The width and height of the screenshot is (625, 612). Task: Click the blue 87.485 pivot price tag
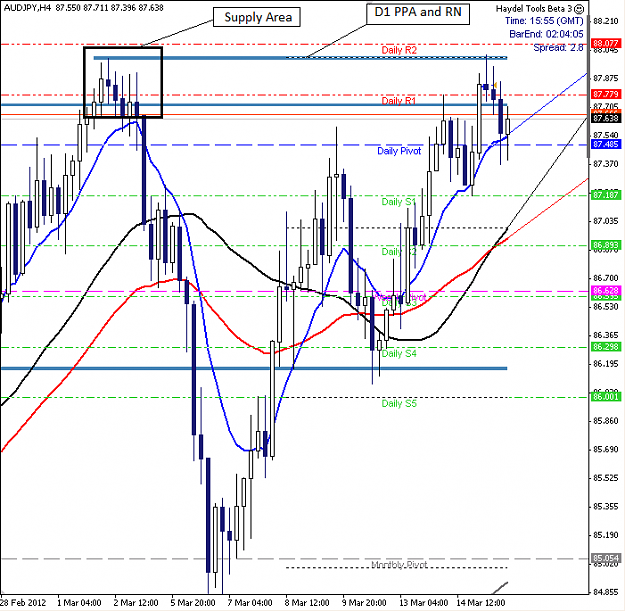(x=606, y=144)
